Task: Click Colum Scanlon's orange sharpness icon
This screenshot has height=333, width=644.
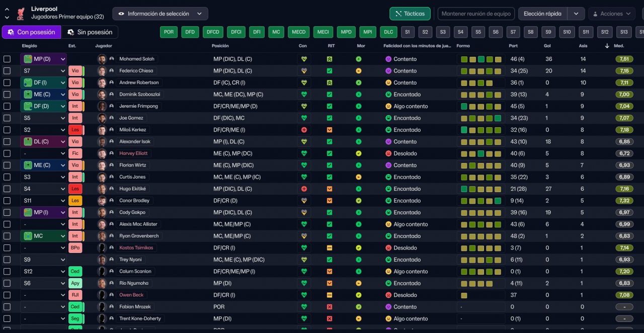Action: click(330, 272)
